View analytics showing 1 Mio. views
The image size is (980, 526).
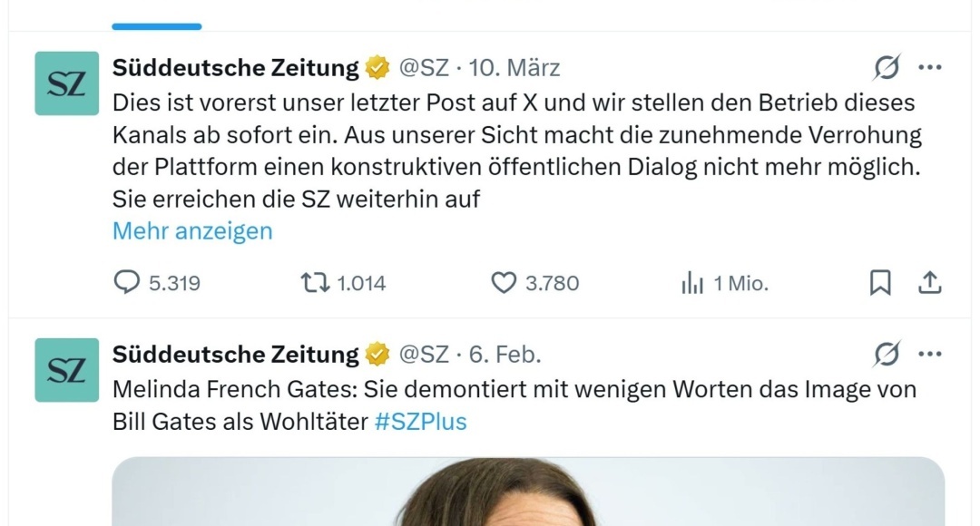(x=692, y=283)
